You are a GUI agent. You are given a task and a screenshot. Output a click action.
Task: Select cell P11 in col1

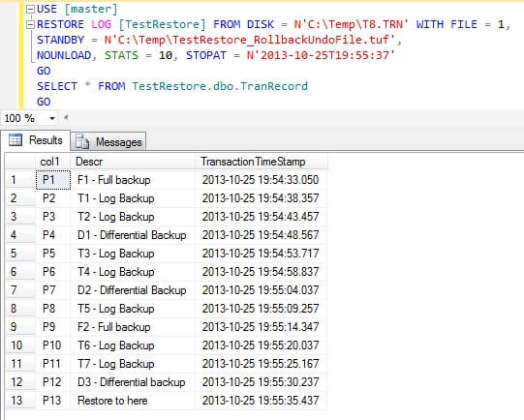(x=53, y=364)
